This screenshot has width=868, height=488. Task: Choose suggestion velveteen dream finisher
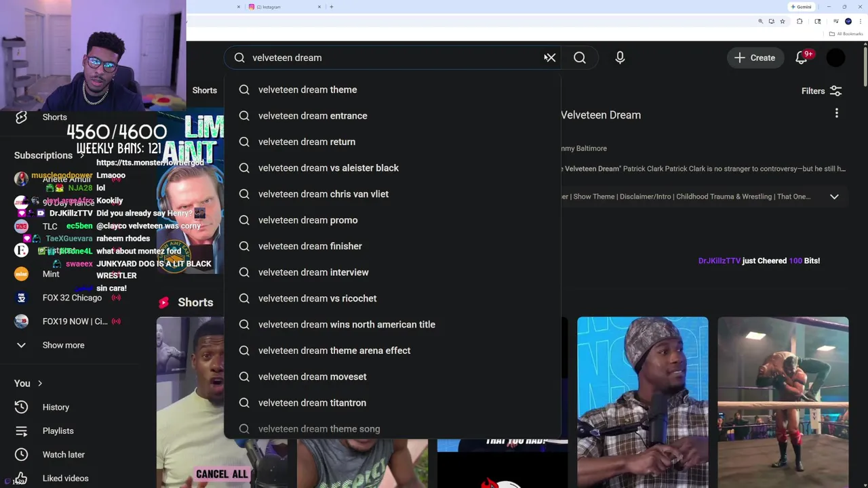coord(392,246)
